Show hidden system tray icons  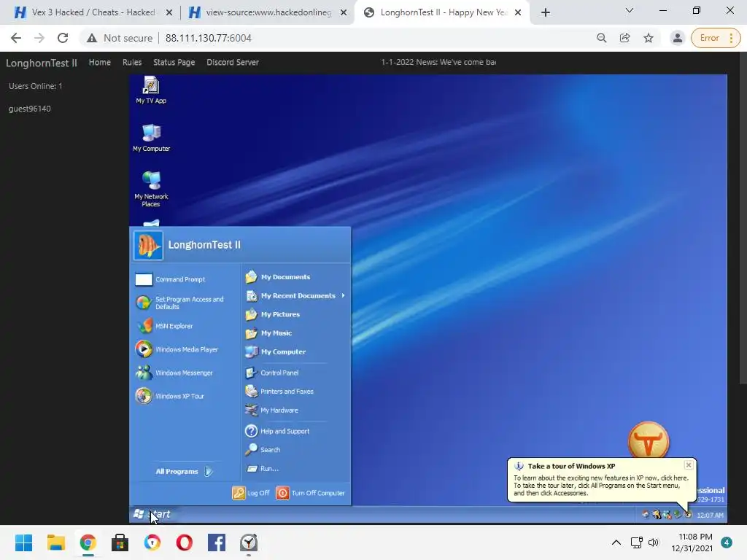616,542
